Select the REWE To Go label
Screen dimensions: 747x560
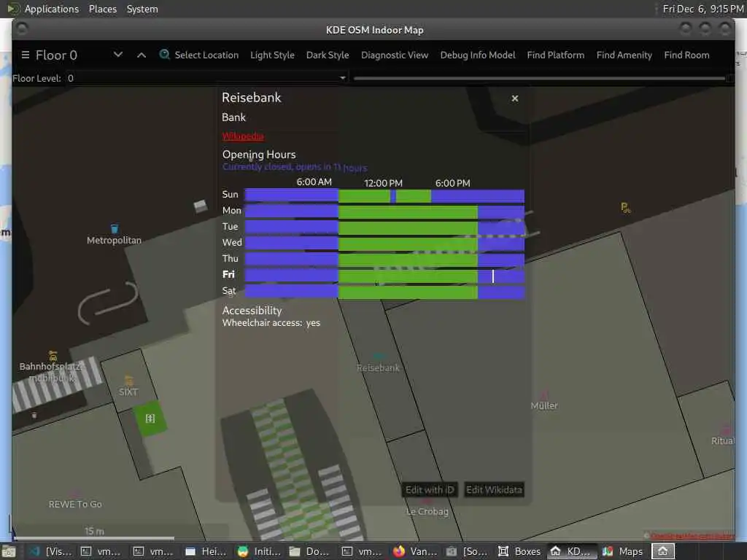click(75, 505)
